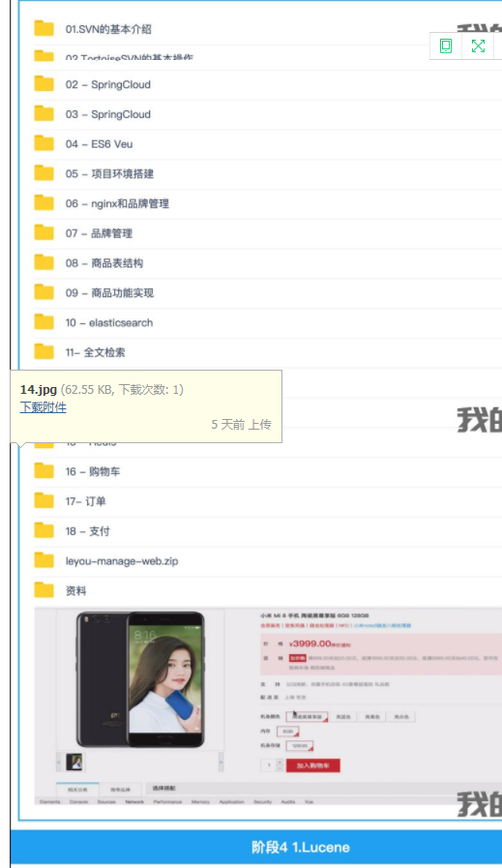Click the Performance devtools tab
502x868 pixels.
click(x=167, y=801)
